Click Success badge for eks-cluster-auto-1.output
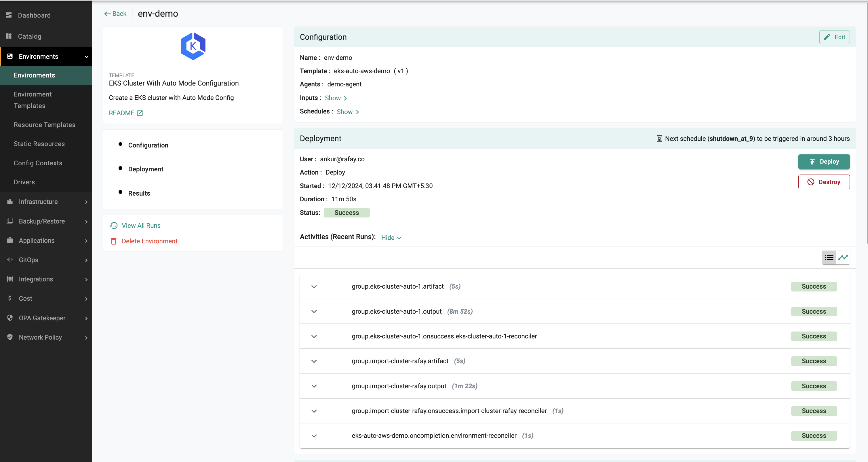The image size is (868, 462). point(814,311)
